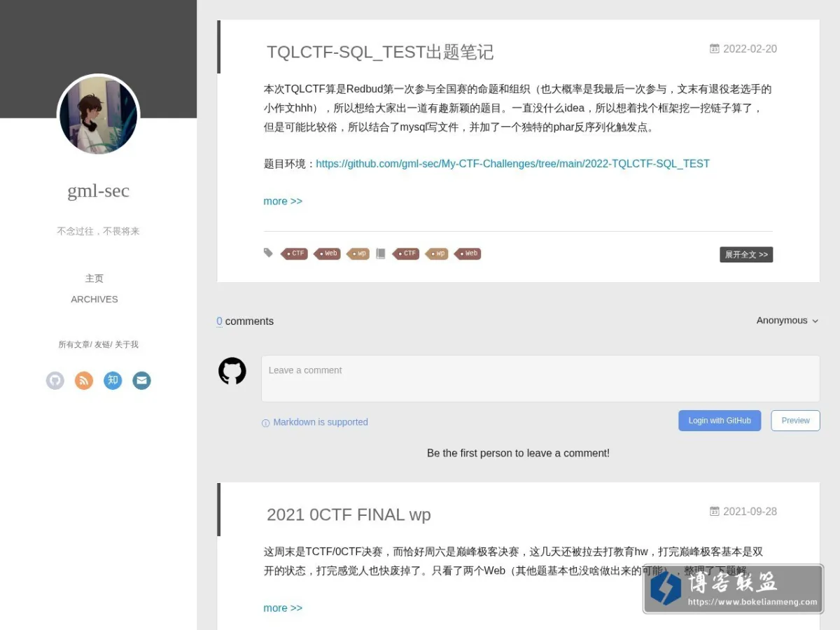Click the 展开全文 >> button
Image resolution: width=840 pixels, height=630 pixels.
point(746,255)
